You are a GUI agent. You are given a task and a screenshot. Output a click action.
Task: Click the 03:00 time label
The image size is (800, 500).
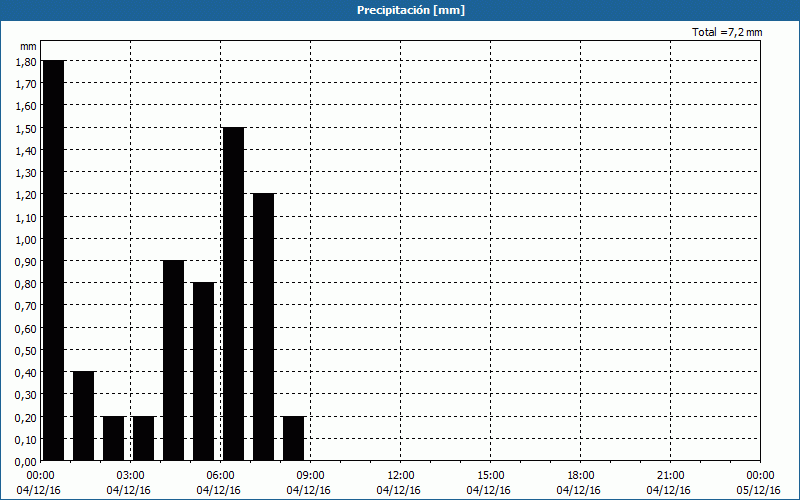click(x=131, y=476)
